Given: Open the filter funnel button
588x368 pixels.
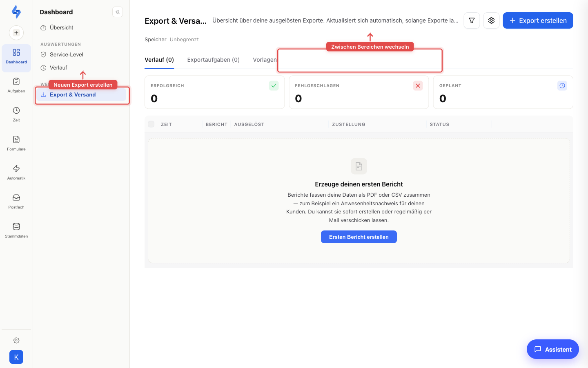Looking at the screenshot, I should [x=472, y=20].
